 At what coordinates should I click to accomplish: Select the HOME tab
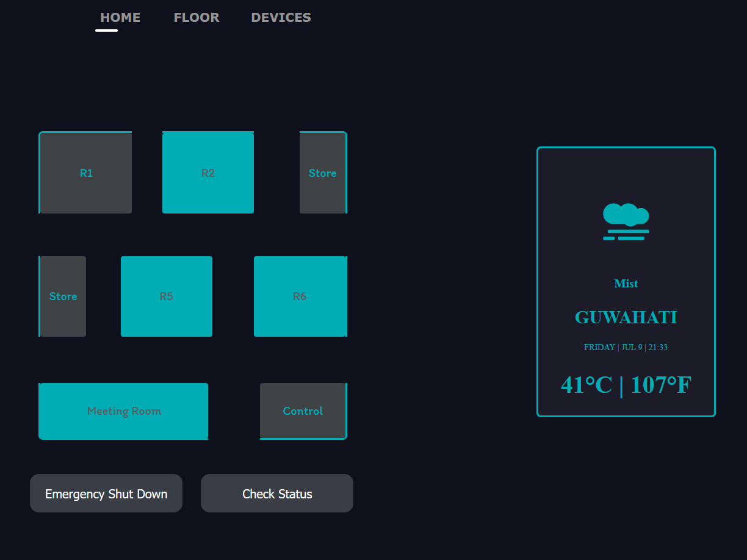pos(120,17)
